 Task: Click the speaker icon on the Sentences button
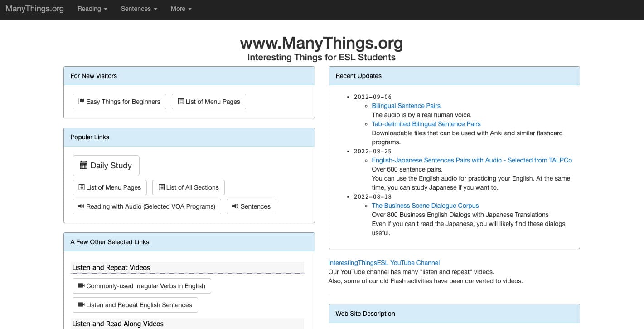236,206
